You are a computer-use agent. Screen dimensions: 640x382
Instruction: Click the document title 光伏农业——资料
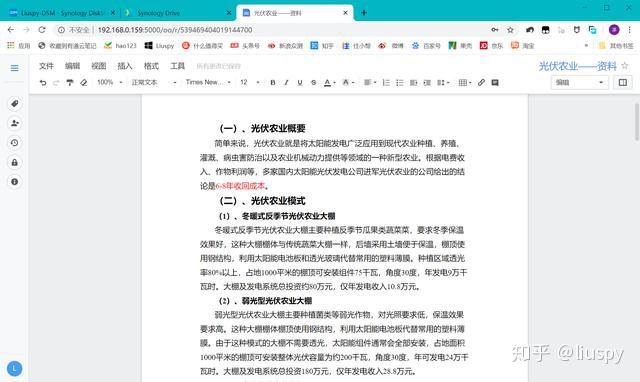tap(578, 66)
